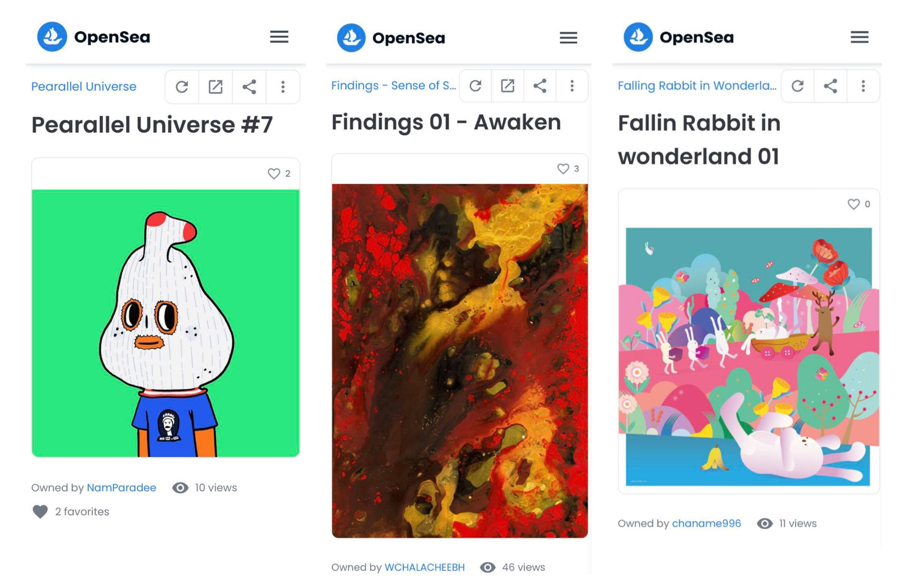Refresh metadata for Fallin Rabbit in wonderland
Screen dimensions: 907x588
(x=798, y=86)
